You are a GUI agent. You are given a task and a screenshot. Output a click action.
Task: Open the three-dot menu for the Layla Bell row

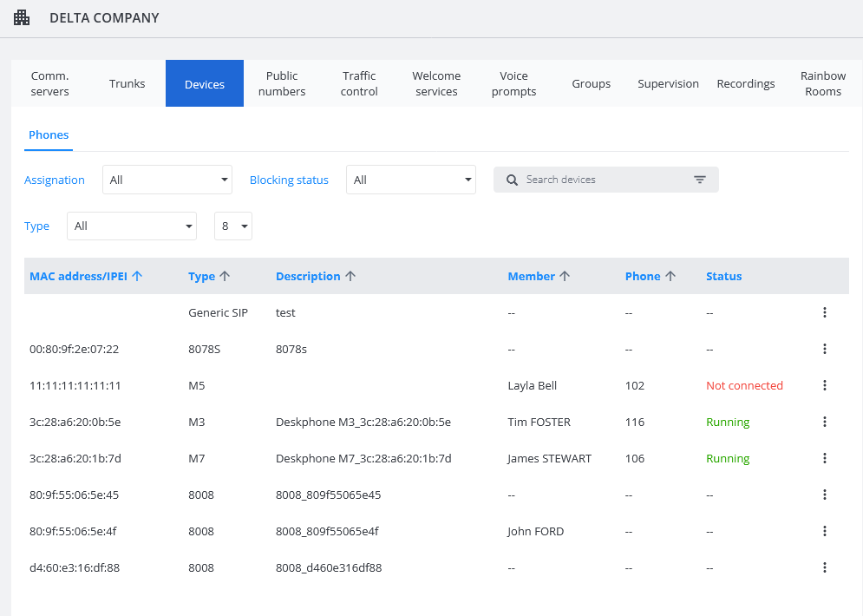coord(824,385)
